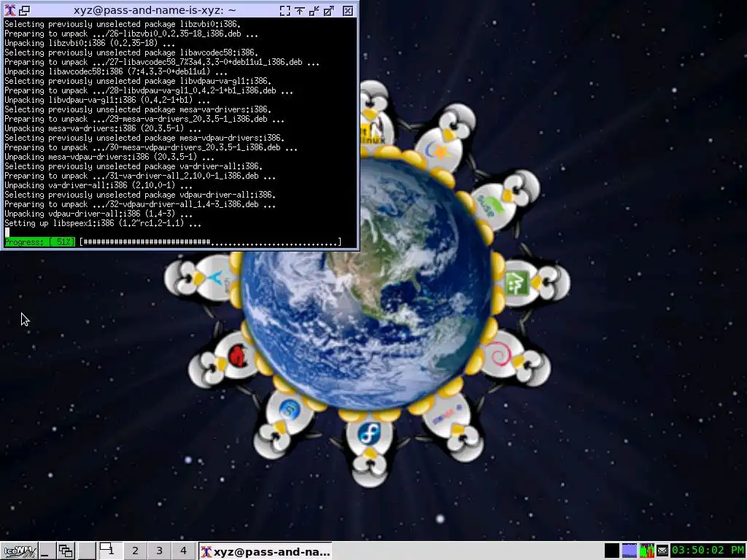
Task: Switch to workspace 1
Action: [x=109, y=551]
